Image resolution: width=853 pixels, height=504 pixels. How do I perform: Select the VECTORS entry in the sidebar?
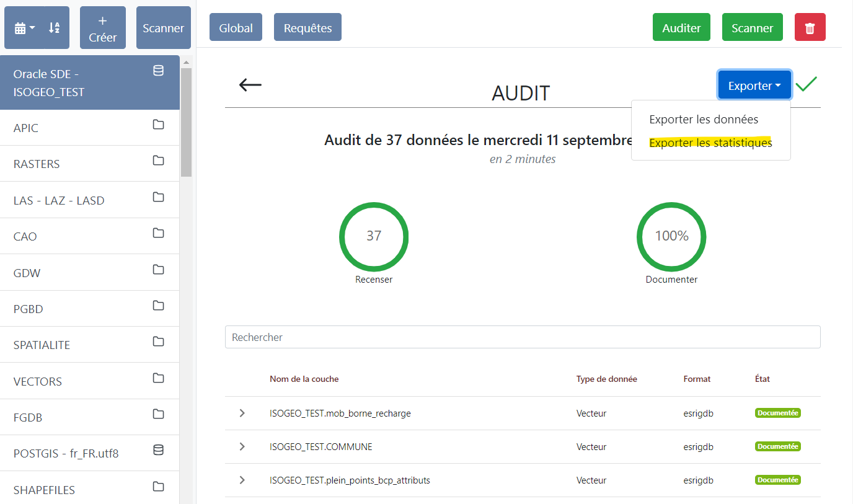click(x=90, y=381)
